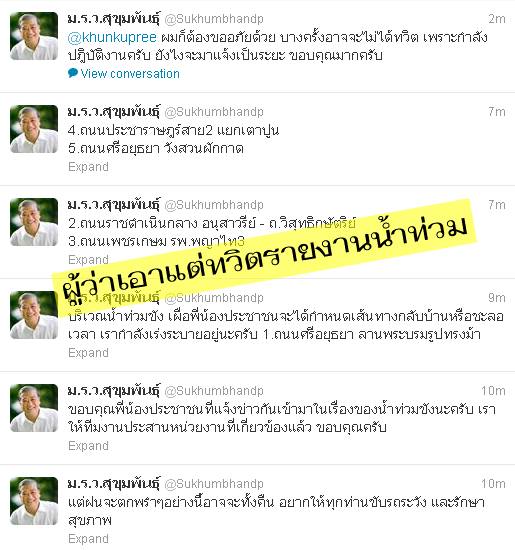Expand the tweet listing ถนนประชาราษฎร์สาย2
The height and width of the screenshot is (550, 515).
pyautogui.click(x=88, y=167)
